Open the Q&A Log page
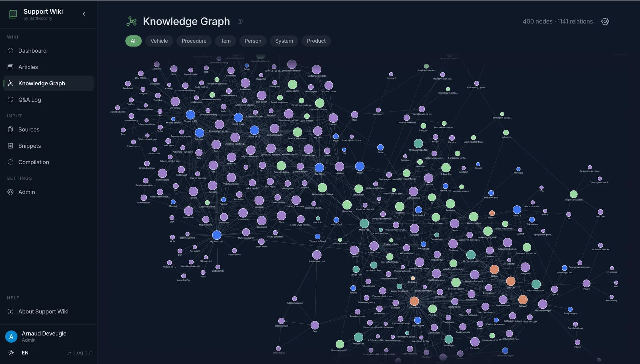This screenshot has width=640, height=364. (49, 100)
